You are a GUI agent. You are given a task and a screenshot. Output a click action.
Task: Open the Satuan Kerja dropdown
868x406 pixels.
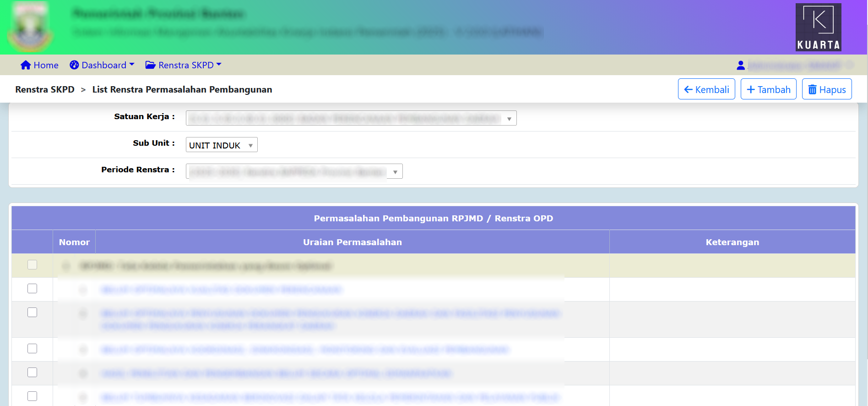pos(351,118)
